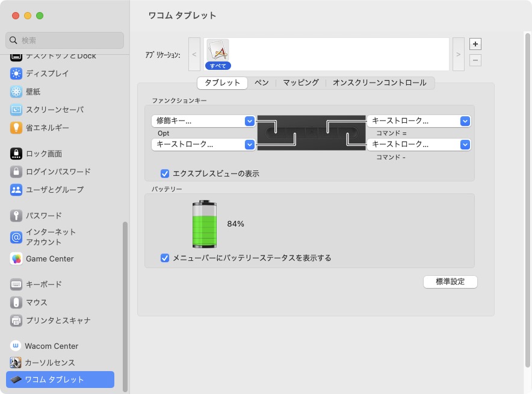Screen dimensions: 532x394
Task: Click the 検索 search field
Action: coord(64,40)
